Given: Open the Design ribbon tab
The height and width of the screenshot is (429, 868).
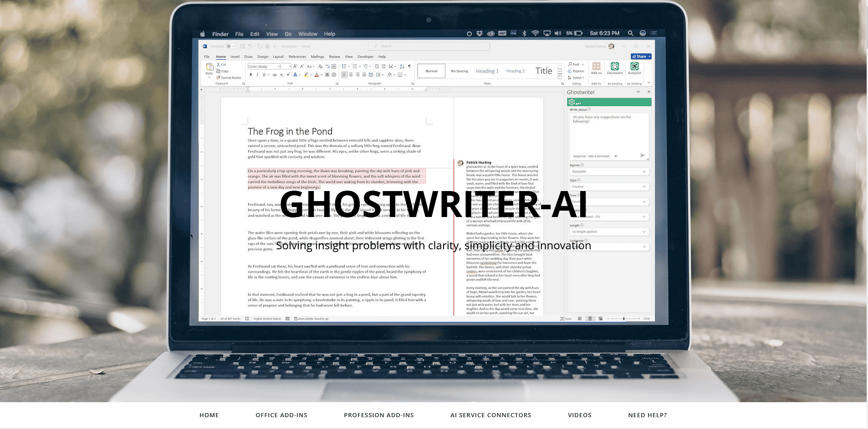Looking at the screenshot, I should click(263, 57).
